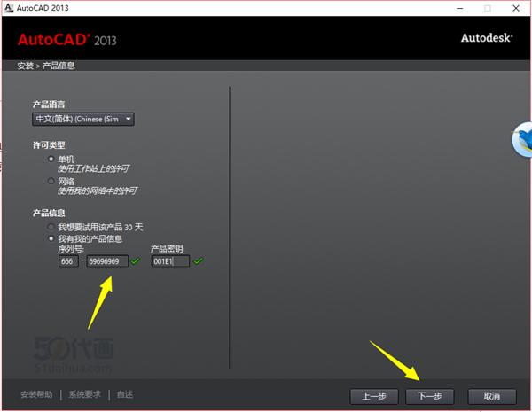Screen dimensions: 532x412
Task: Click the green checkmark beside serial number
Action: point(136,260)
